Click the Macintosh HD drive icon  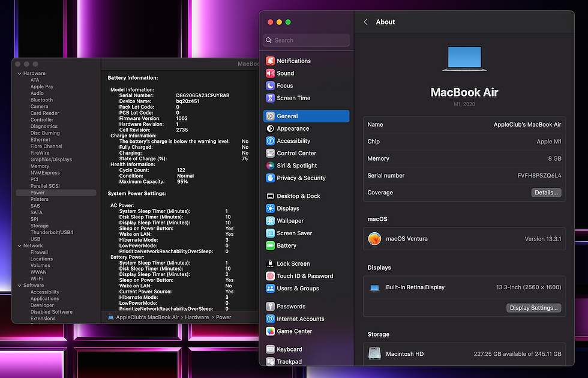click(x=374, y=353)
